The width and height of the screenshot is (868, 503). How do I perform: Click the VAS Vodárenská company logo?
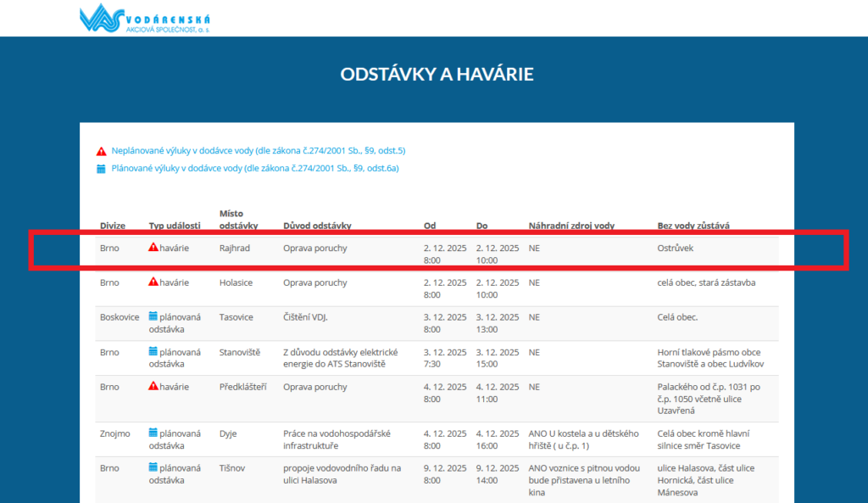pos(144,19)
